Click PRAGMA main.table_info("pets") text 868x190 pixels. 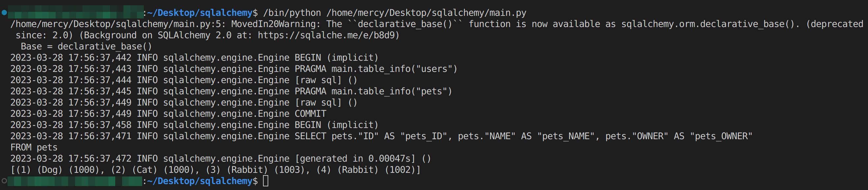pyautogui.click(x=373, y=91)
